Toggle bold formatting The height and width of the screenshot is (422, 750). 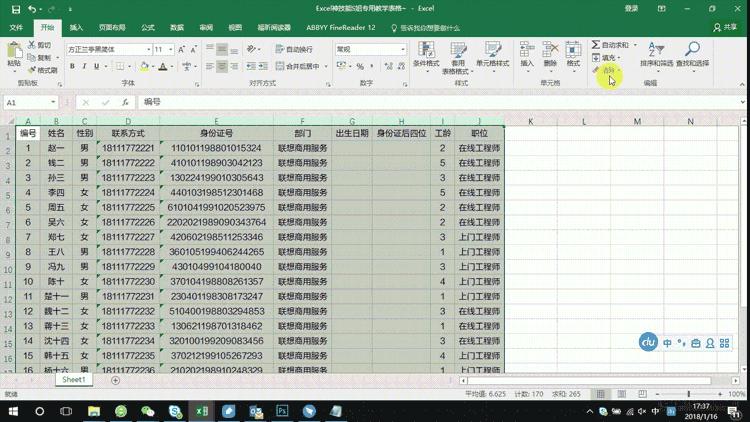click(x=72, y=67)
